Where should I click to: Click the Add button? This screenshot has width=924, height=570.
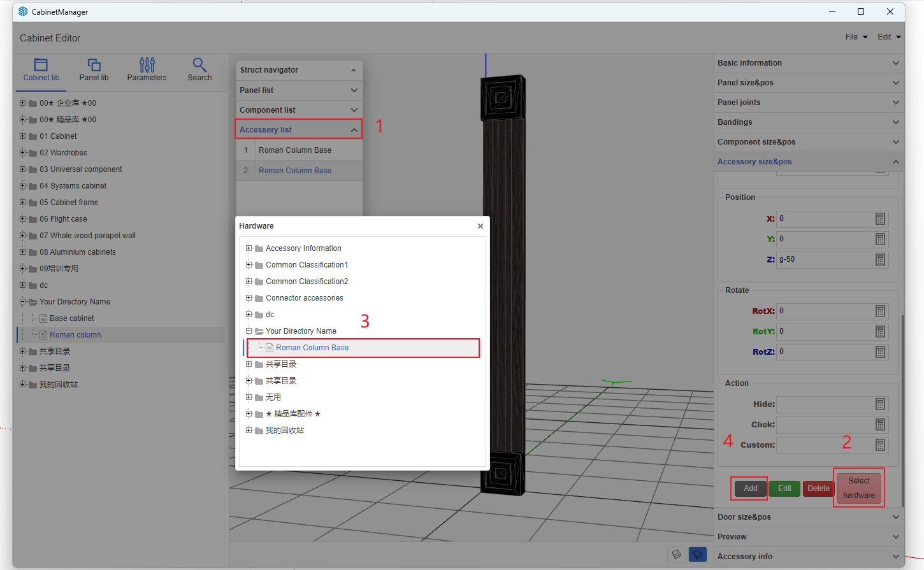tap(750, 488)
